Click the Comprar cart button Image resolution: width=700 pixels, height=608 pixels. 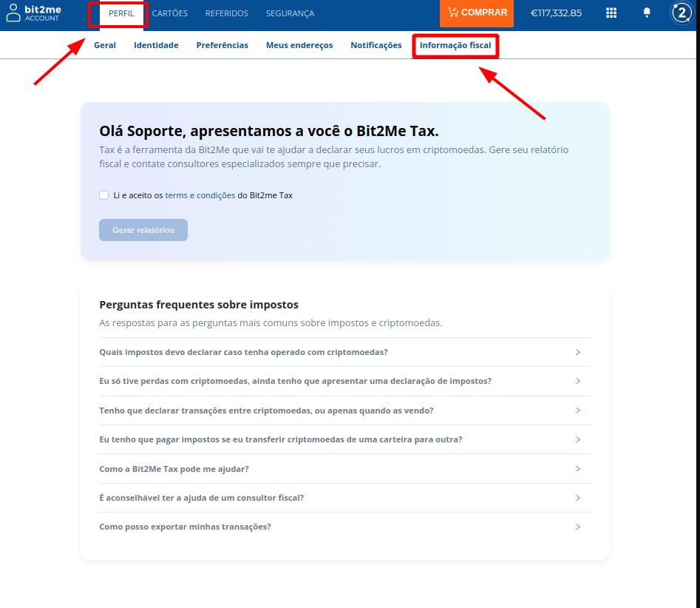pyautogui.click(x=476, y=13)
